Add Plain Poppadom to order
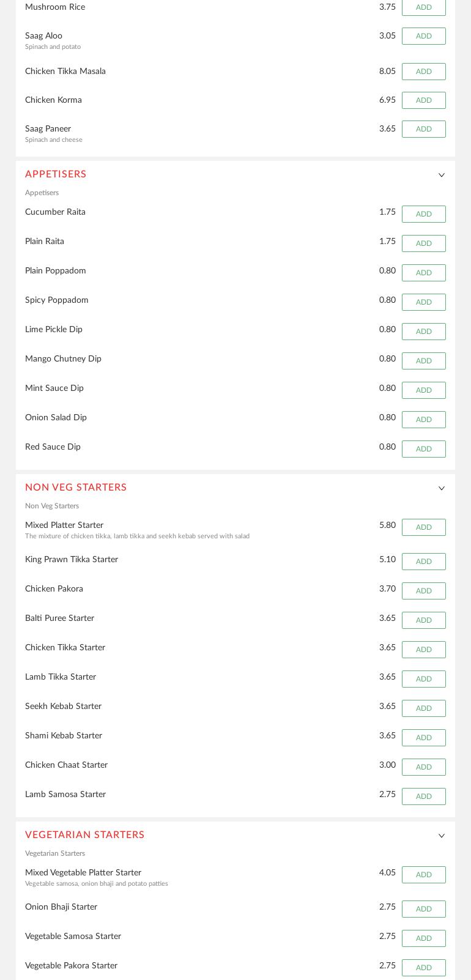 424,273
